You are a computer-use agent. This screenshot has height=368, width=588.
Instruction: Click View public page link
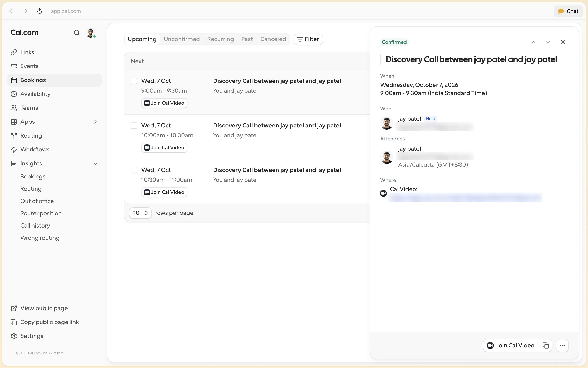55,308
